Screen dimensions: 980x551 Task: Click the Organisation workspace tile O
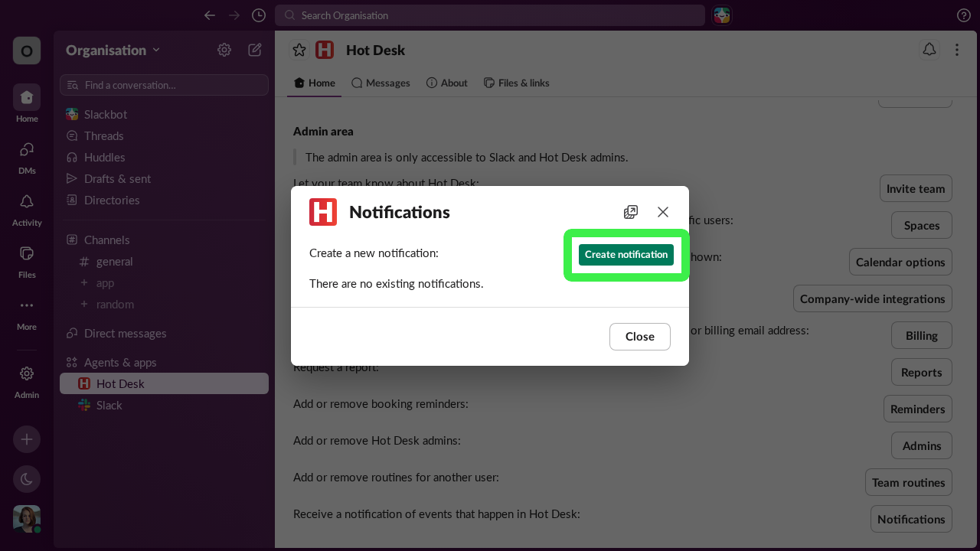click(27, 51)
